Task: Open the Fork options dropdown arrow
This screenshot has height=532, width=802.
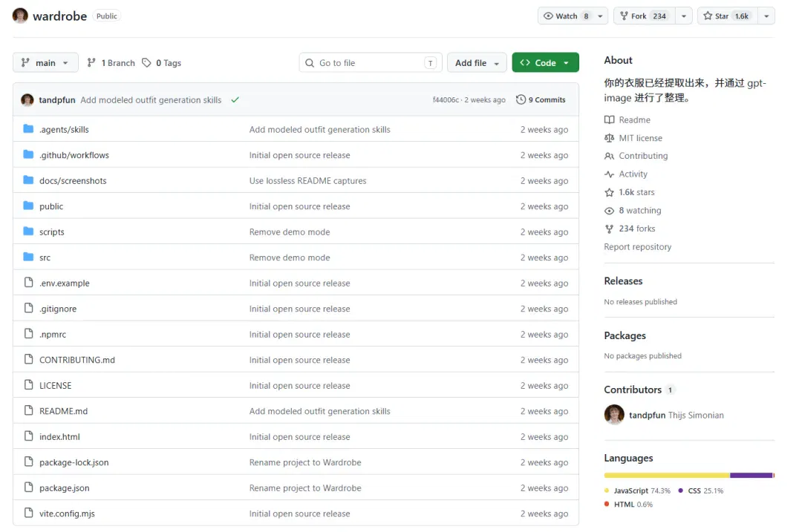Action: click(x=684, y=16)
